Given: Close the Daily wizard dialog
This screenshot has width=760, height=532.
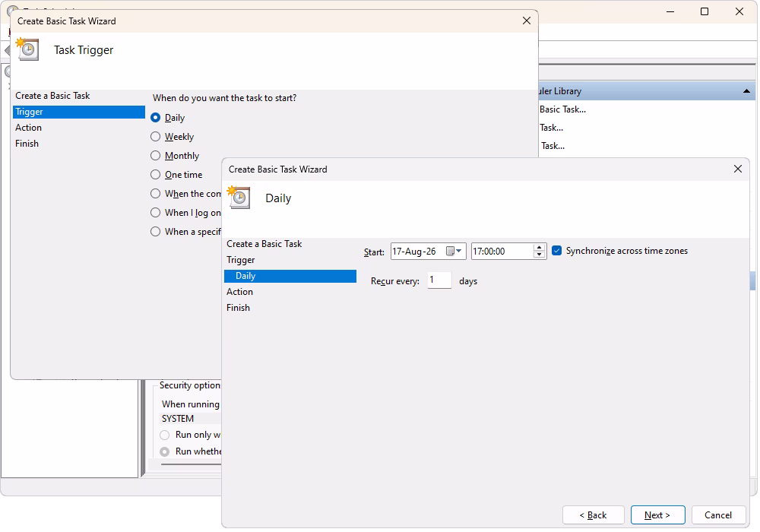Looking at the screenshot, I should click(x=737, y=169).
